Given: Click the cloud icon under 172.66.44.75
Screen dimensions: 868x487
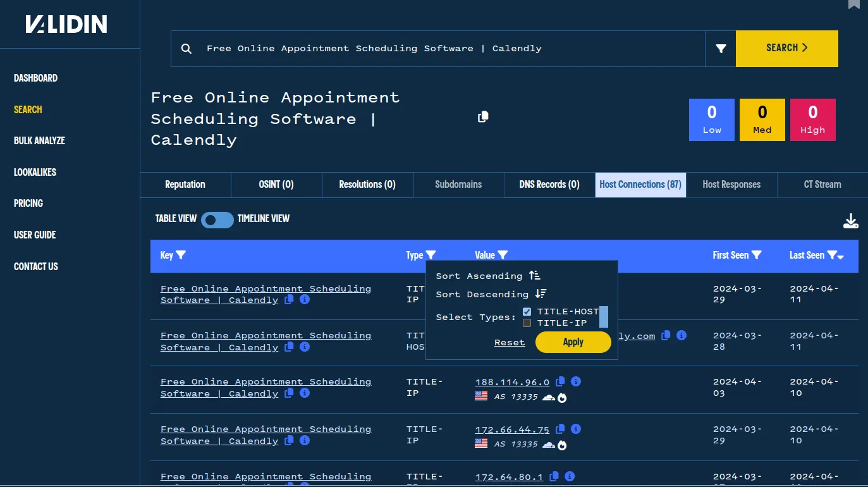Looking at the screenshot, I should click(549, 445).
